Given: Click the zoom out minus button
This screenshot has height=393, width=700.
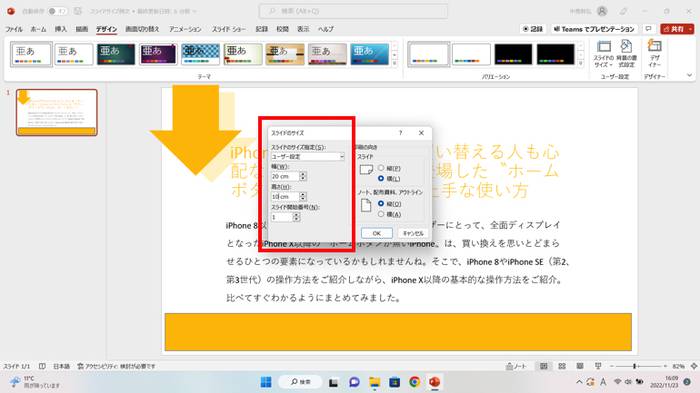Looking at the screenshot, I should (612, 366).
